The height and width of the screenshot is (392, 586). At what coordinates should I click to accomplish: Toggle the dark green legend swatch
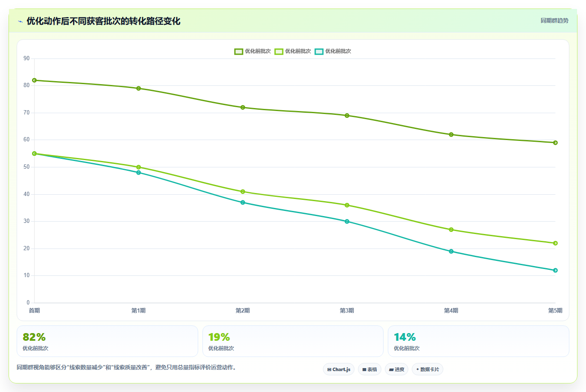coord(239,51)
